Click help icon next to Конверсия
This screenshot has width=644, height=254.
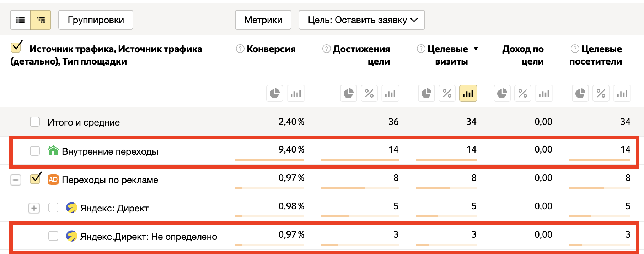click(240, 49)
